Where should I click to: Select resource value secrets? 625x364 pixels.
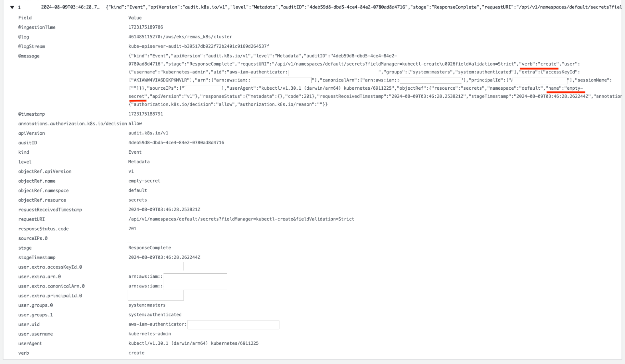[x=138, y=200]
